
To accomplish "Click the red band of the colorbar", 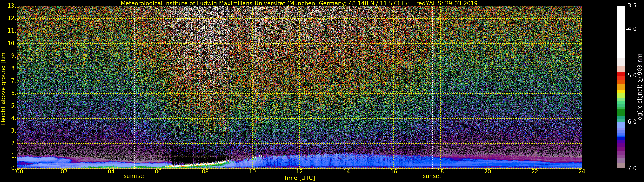I will coord(621,74).
